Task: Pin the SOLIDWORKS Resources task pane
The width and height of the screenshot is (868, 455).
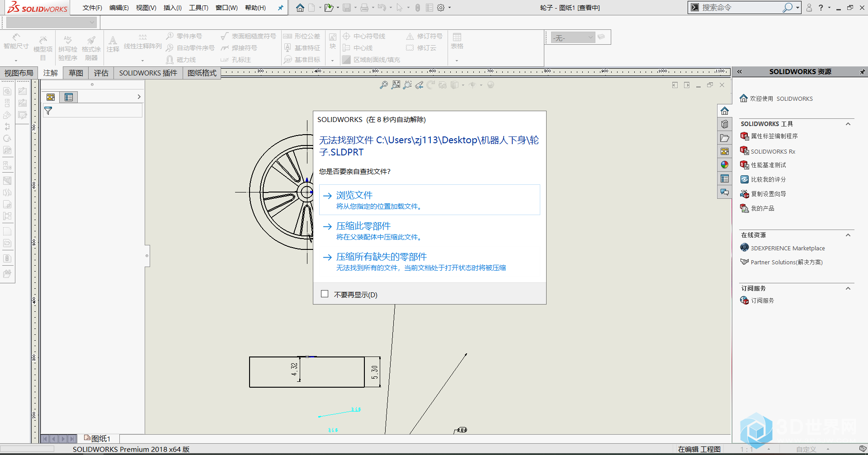Action: pyautogui.click(x=862, y=72)
